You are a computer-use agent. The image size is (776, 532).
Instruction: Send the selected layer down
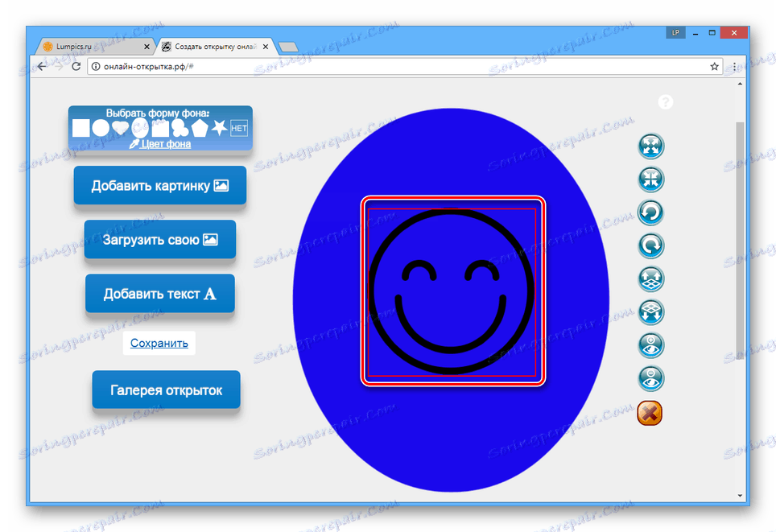(650, 312)
